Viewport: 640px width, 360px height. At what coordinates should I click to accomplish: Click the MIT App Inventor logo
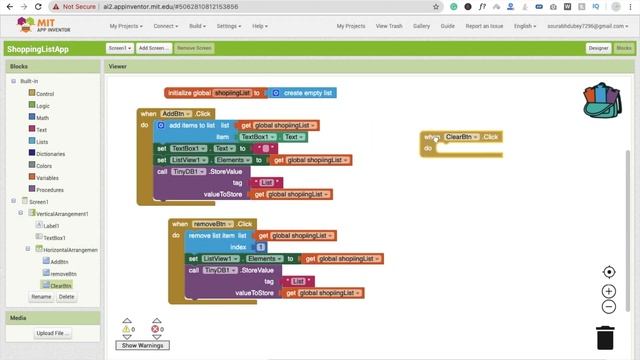43,25
